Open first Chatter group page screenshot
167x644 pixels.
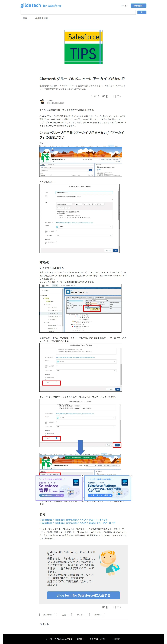[81, 161]
